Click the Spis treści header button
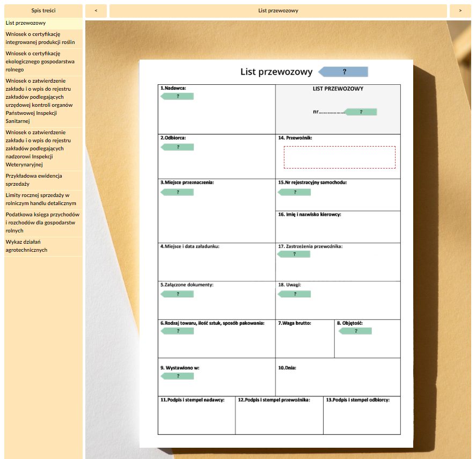This screenshot has width=476, height=459. tap(43, 11)
